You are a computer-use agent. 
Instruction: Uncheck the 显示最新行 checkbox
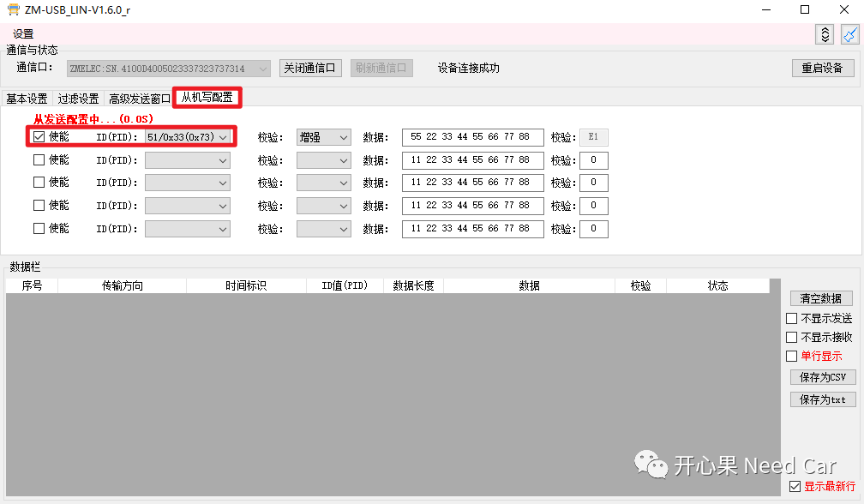[794, 485]
